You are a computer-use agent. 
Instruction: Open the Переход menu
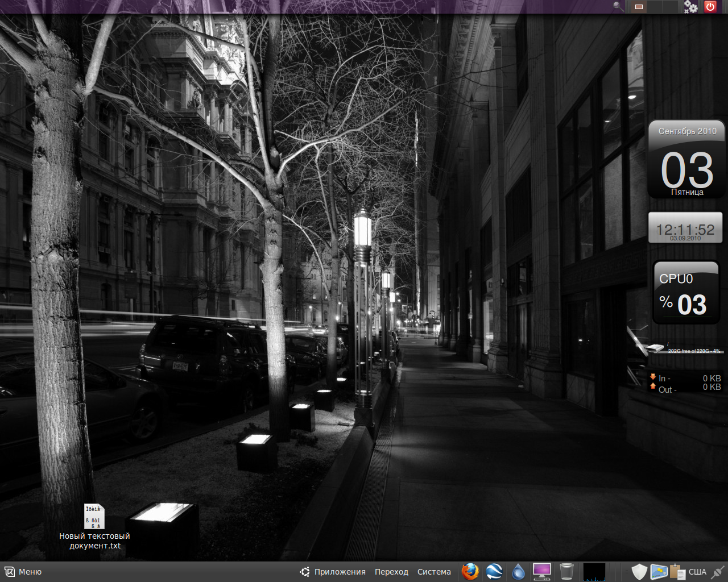click(391, 572)
